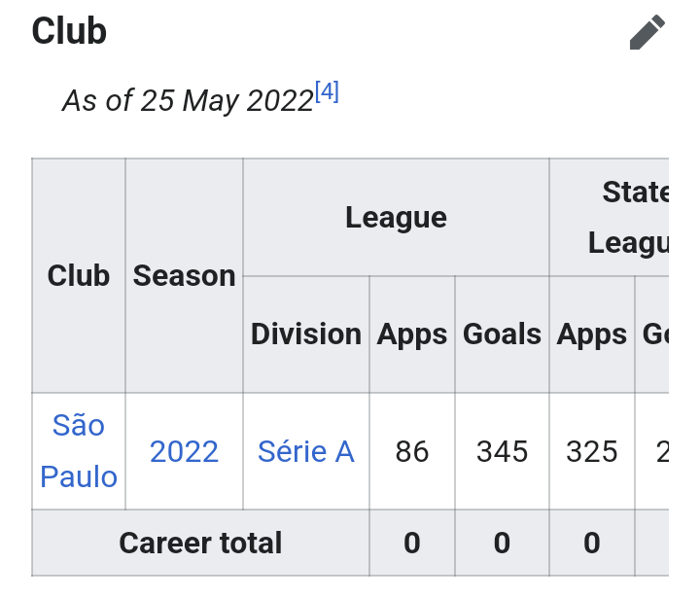The image size is (700, 598).
Task: Click the Division column header
Action: [x=306, y=334]
